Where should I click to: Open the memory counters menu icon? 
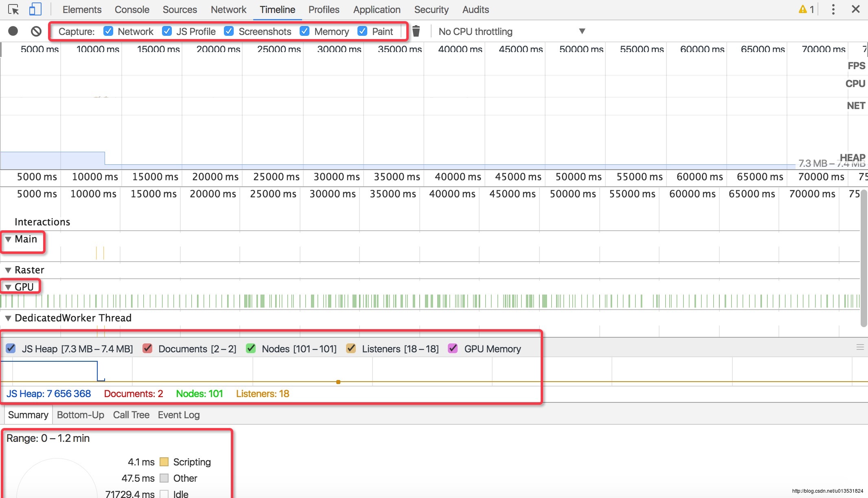coord(860,347)
